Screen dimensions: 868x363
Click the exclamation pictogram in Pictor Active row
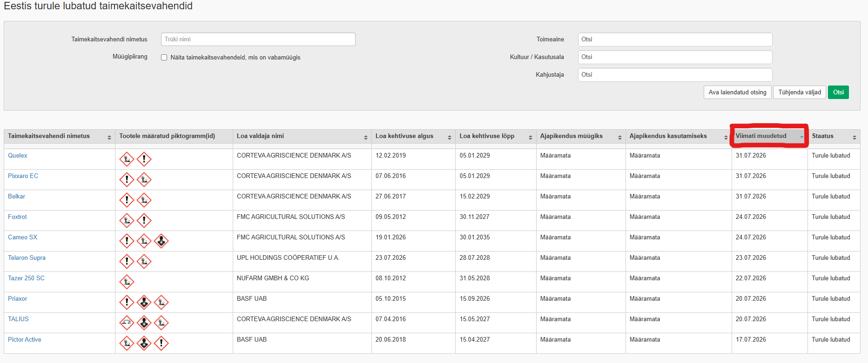click(161, 343)
